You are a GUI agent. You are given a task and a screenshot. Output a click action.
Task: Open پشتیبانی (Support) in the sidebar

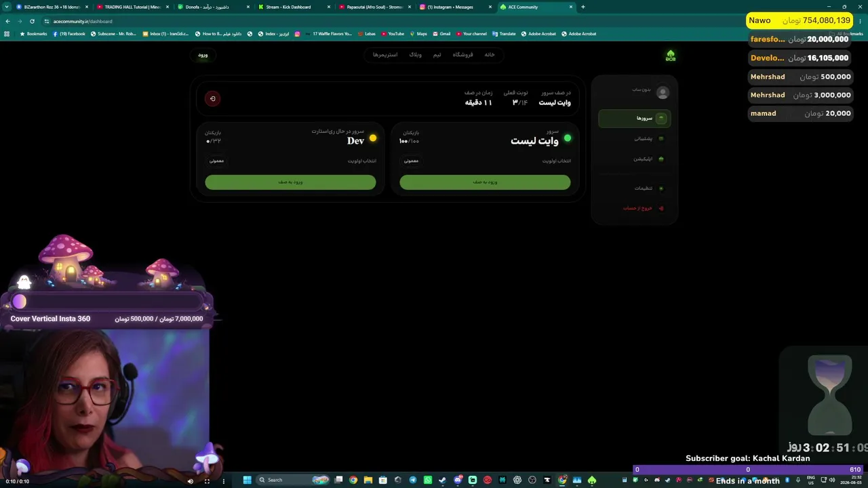(x=634, y=139)
